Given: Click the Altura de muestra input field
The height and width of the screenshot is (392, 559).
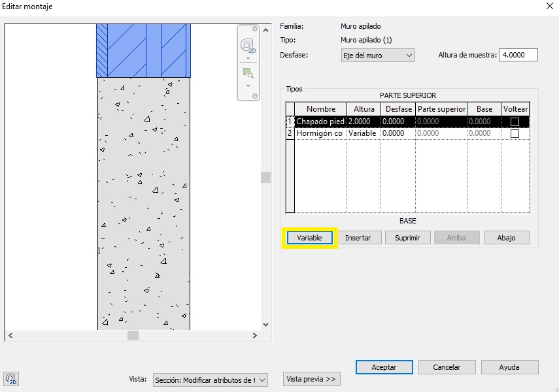Looking at the screenshot, I should click(518, 56).
